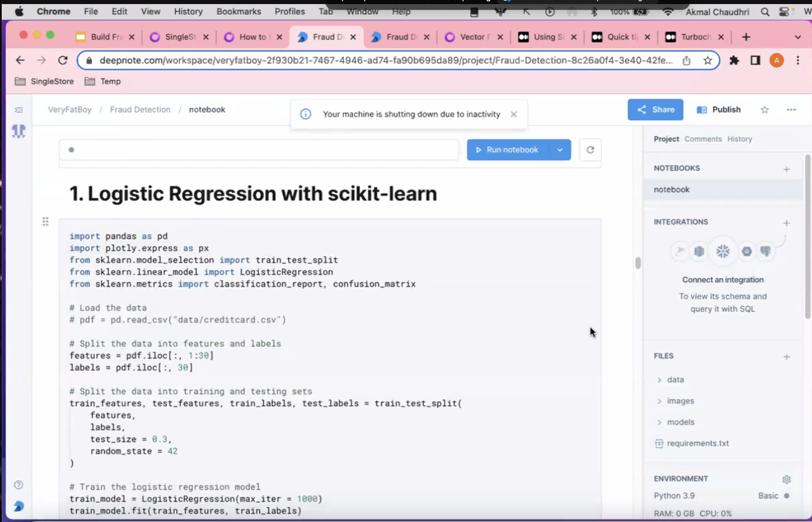Open the Run notebook dropdown arrow

(559, 150)
